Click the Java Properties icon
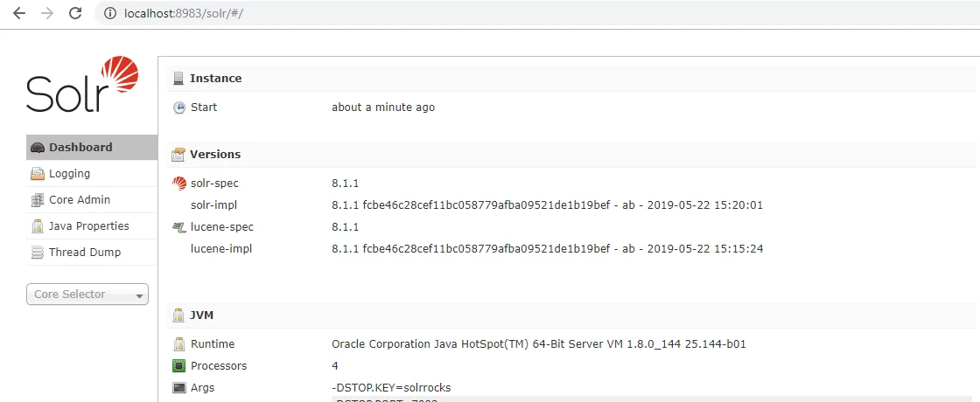Viewport: 980px width, 402px height. coord(38,226)
